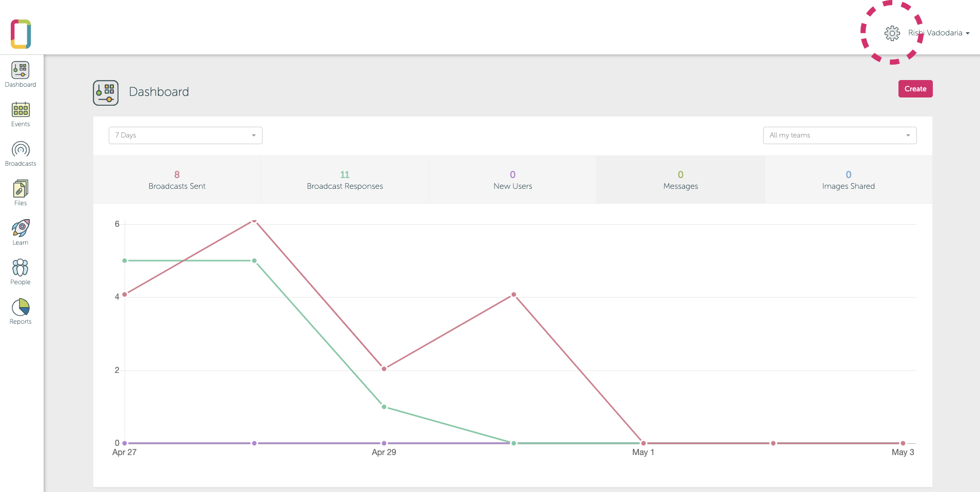Click the Create button
This screenshot has width=980, height=492.
point(915,89)
